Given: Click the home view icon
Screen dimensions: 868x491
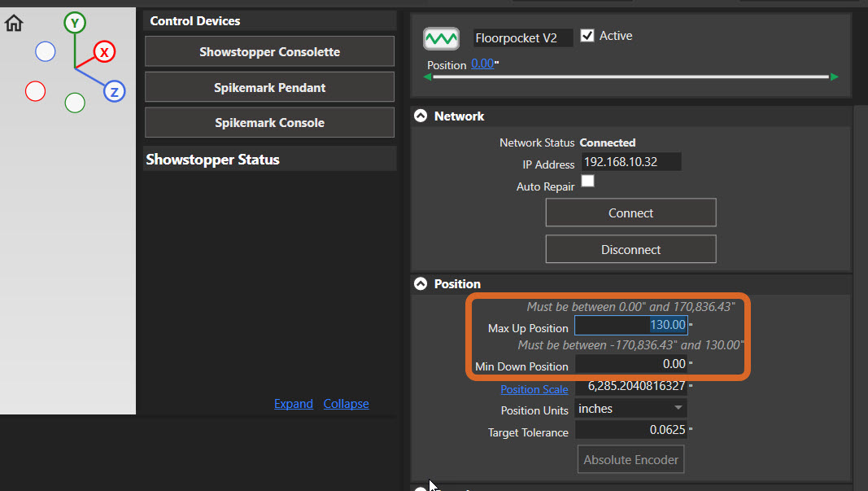Looking at the screenshot, I should coord(14,23).
